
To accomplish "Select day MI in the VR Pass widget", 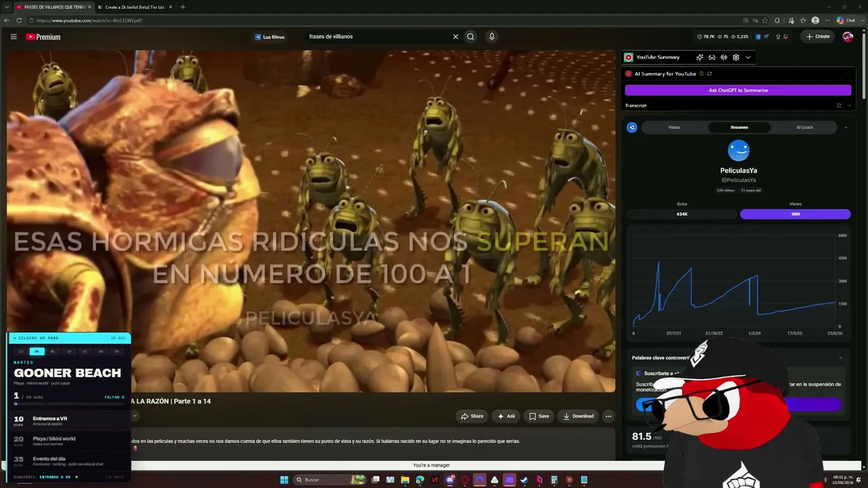I will click(53, 351).
